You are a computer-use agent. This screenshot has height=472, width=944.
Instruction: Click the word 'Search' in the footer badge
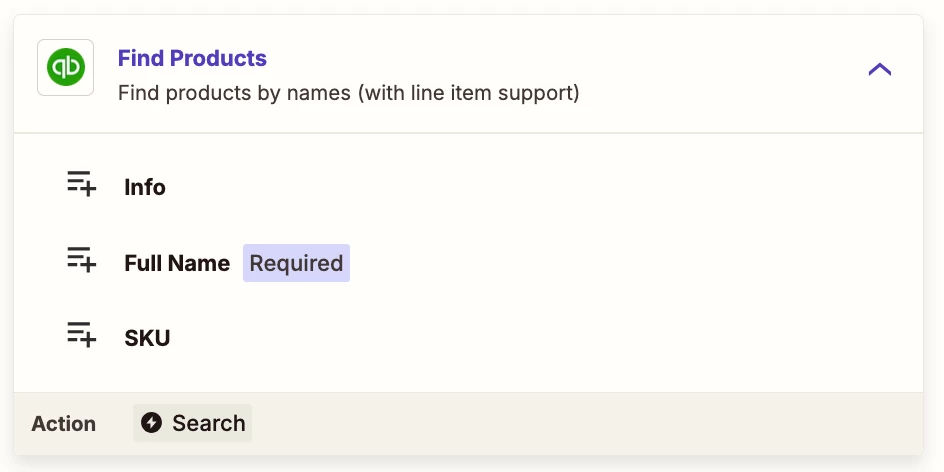click(208, 423)
